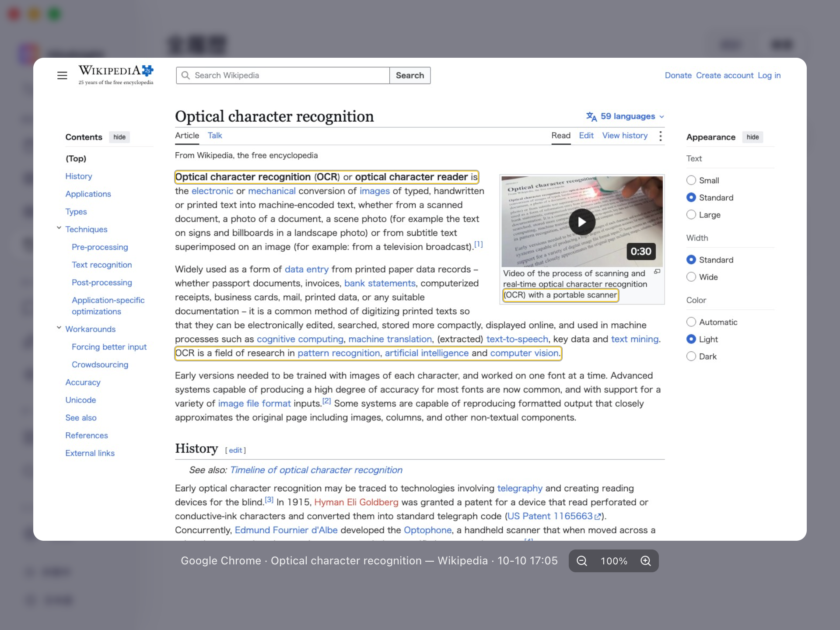Collapse the Techniques section in Contents
This screenshot has height=630, width=840.
[x=59, y=228]
